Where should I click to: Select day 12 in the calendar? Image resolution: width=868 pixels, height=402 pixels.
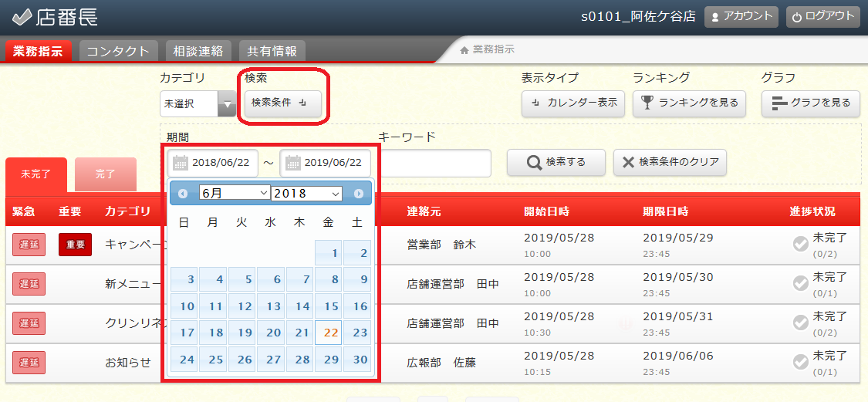tap(242, 306)
